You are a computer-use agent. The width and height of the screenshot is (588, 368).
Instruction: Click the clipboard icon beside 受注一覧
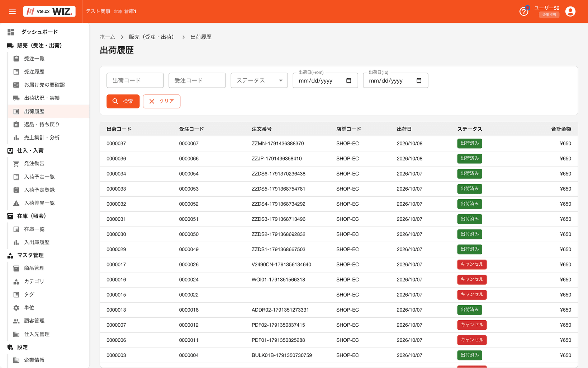coord(16,59)
